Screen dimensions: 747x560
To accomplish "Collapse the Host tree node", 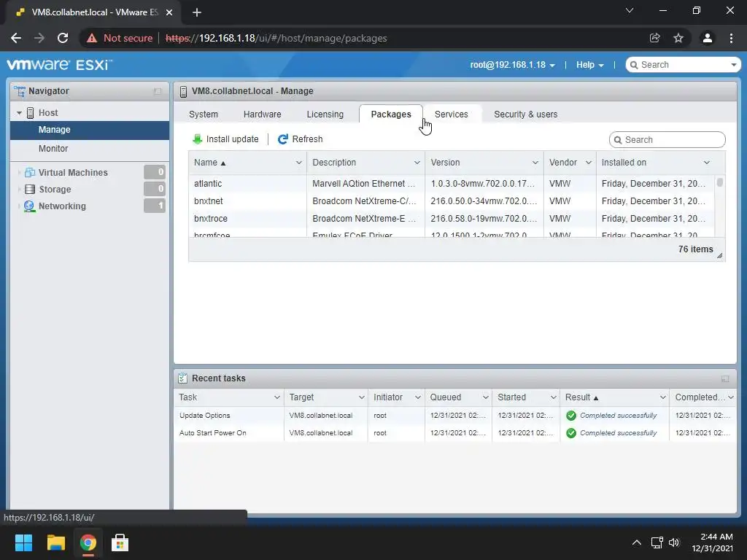I will point(19,113).
